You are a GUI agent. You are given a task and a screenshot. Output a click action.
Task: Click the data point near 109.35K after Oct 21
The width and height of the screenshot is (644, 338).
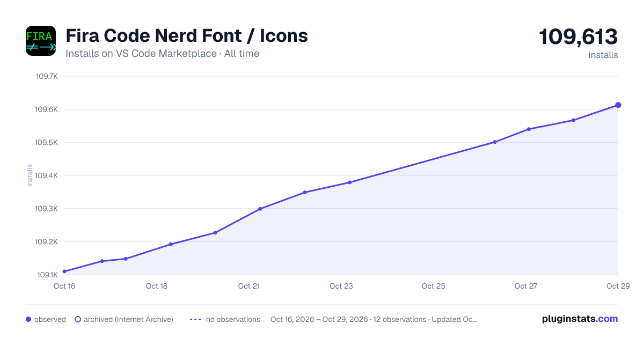point(305,192)
